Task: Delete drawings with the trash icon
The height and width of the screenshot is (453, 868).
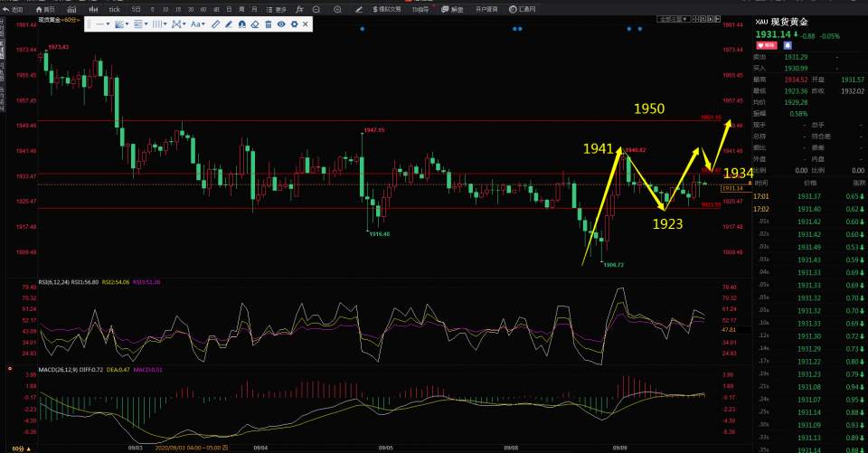Action: [x=268, y=24]
